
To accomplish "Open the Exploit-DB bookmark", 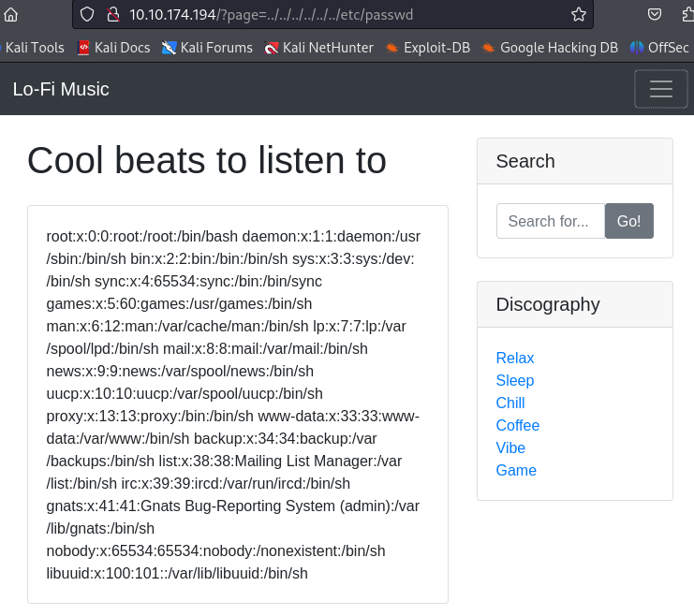I will [428, 48].
